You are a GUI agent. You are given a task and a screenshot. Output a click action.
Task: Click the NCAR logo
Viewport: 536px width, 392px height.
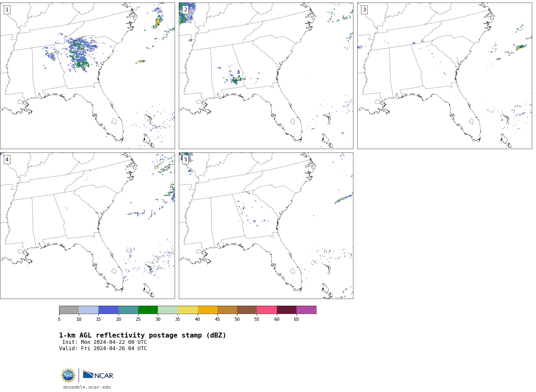click(98, 375)
